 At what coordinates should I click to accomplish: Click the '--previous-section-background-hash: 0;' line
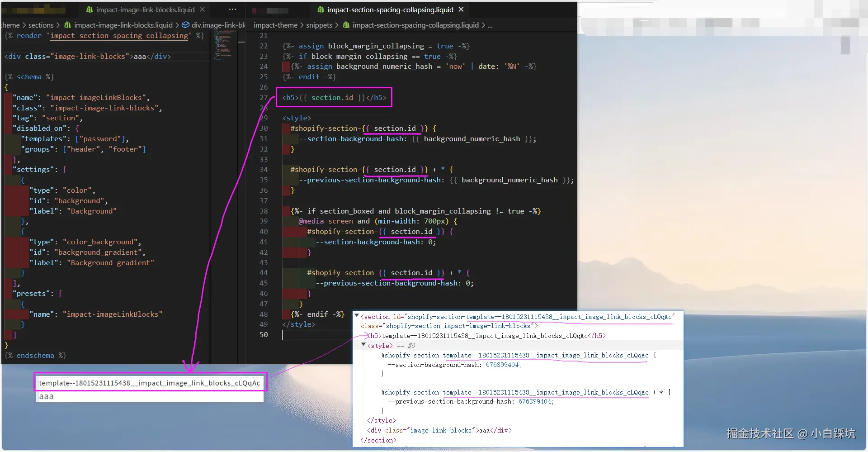[x=395, y=283]
